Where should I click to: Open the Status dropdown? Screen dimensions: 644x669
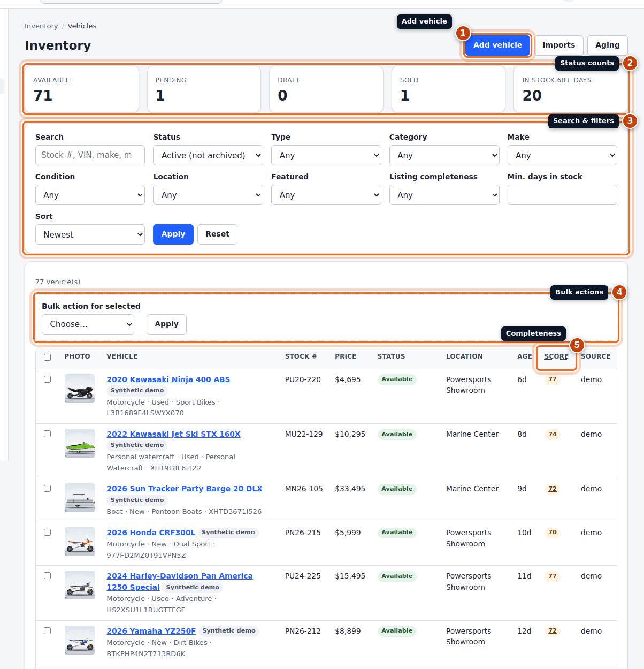208,155
